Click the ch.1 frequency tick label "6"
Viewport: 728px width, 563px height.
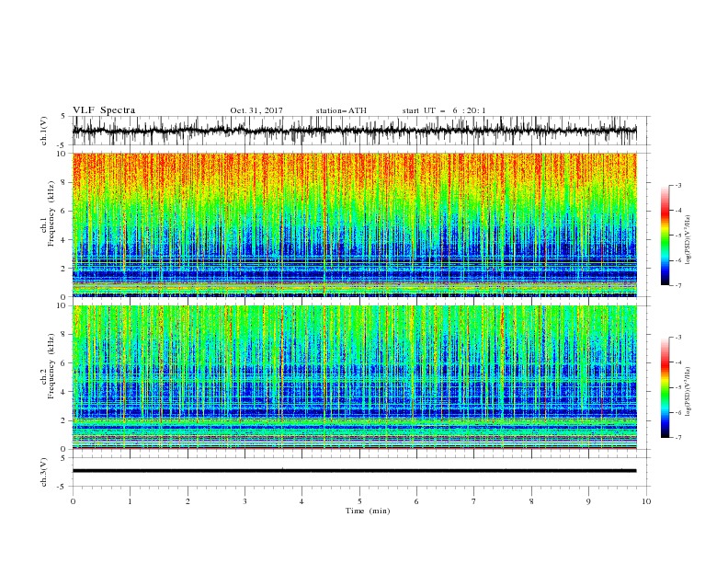[x=64, y=212]
